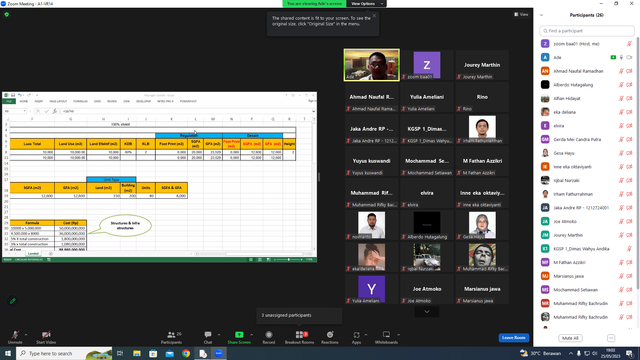This screenshot has width=640, height=360.
Task: Open View Options dropdown
Action: tap(366, 4)
